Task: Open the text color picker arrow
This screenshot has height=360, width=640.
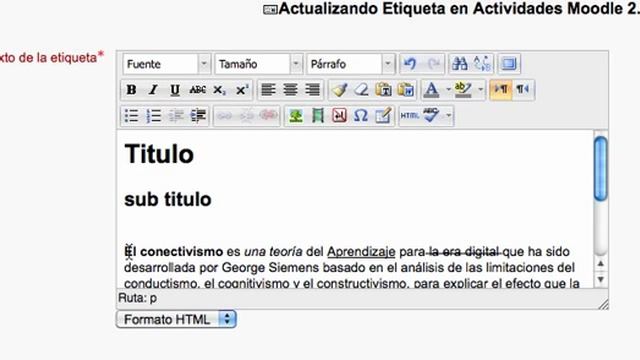Action: (x=448, y=90)
